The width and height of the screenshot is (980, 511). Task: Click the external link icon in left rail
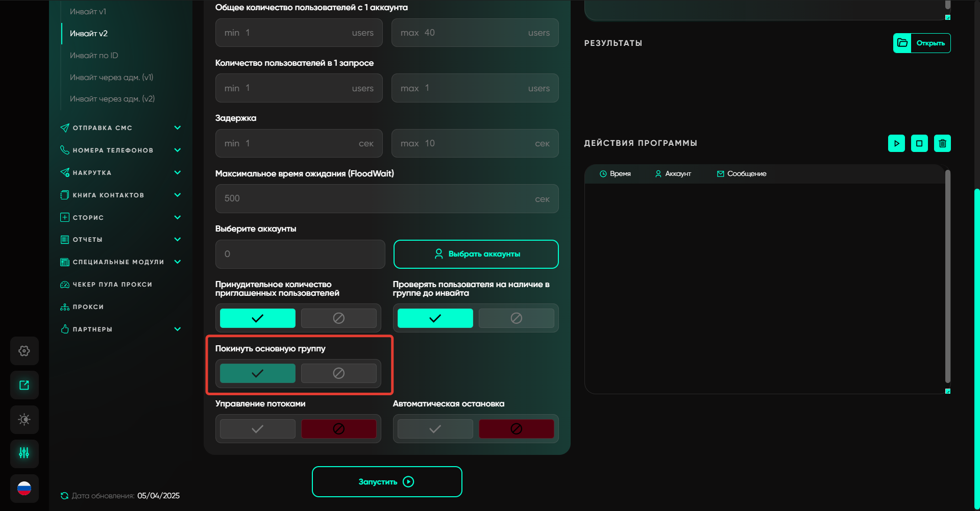24,385
